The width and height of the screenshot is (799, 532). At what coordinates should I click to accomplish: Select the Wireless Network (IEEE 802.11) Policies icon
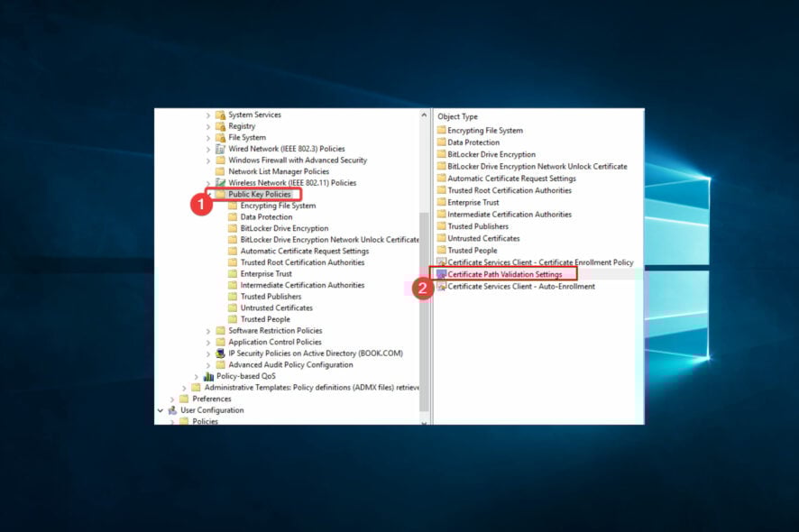[x=221, y=182]
